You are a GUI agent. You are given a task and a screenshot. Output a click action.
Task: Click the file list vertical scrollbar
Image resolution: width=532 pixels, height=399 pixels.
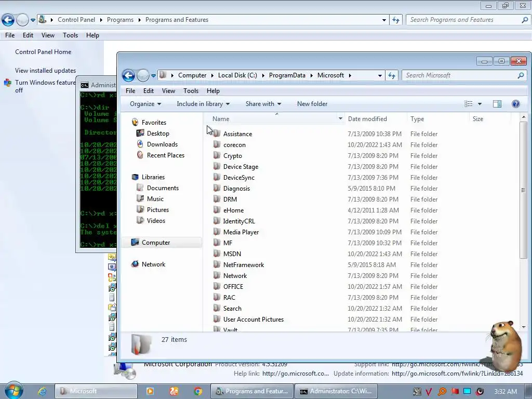pyautogui.click(x=524, y=190)
